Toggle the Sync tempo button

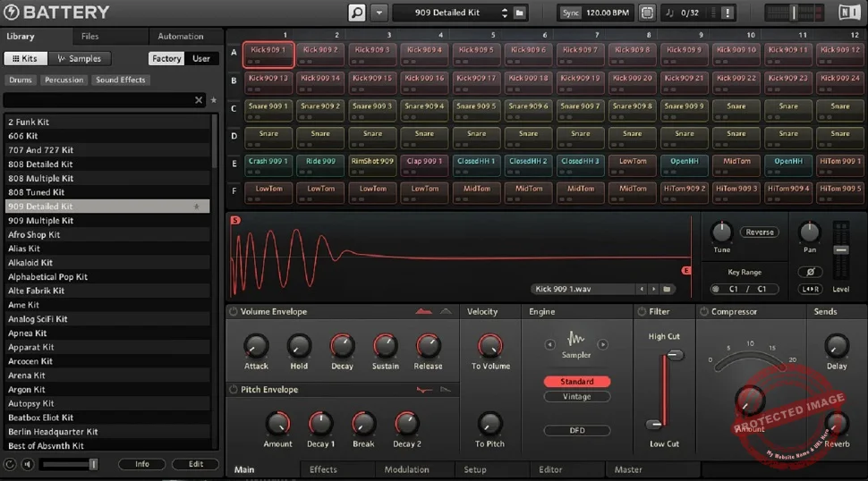pyautogui.click(x=570, y=13)
